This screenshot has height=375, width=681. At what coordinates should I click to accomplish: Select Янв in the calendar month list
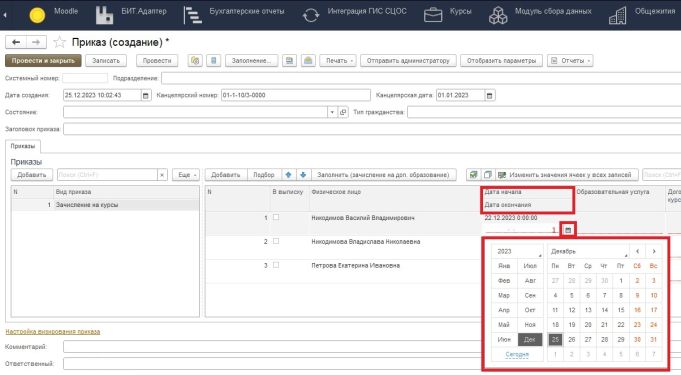click(x=504, y=266)
